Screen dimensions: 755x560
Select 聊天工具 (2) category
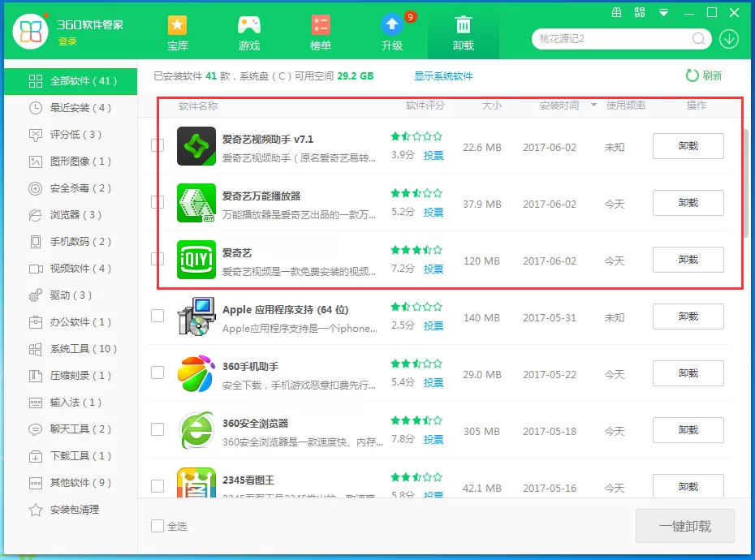coord(71,429)
